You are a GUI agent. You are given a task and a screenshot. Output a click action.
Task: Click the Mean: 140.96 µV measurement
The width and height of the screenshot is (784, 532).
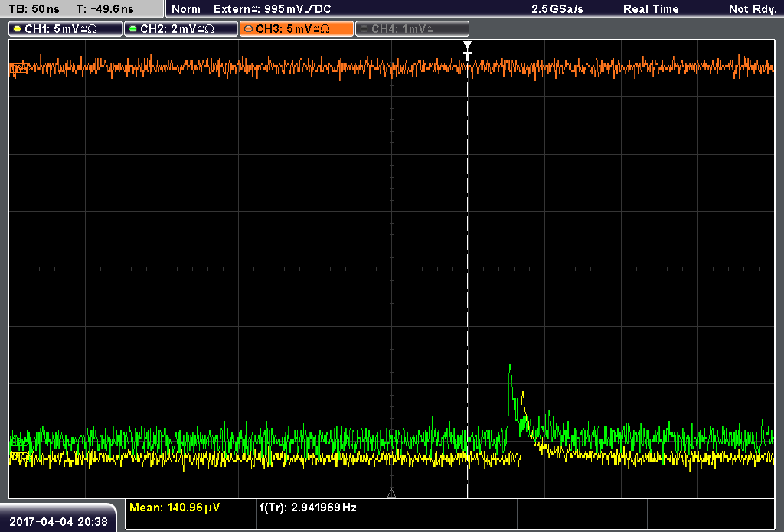click(x=175, y=508)
